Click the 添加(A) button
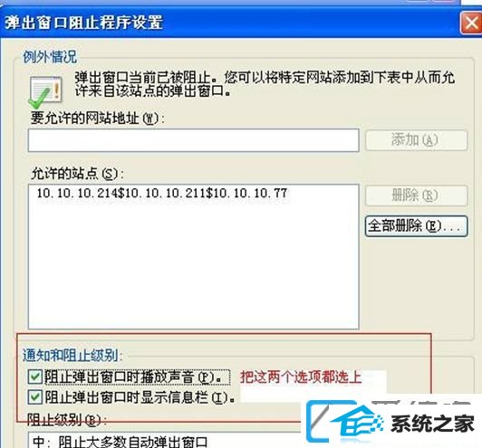 pos(416,140)
